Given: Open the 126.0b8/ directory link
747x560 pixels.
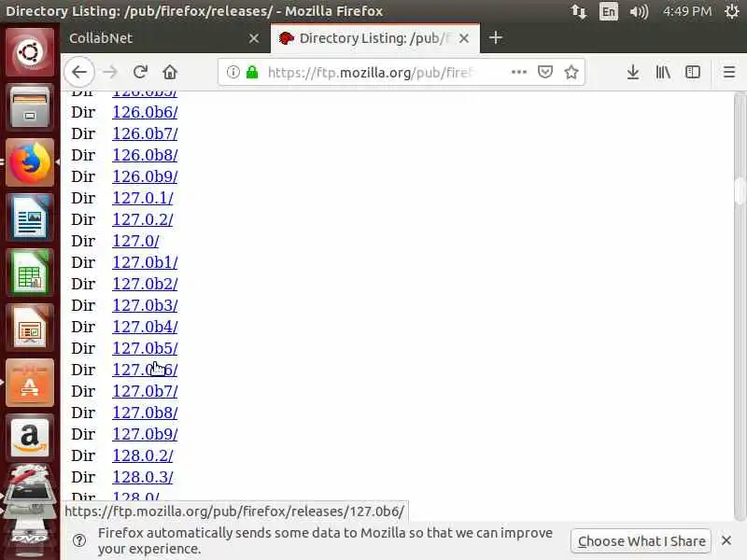Looking at the screenshot, I should pyautogui.click(x=145, y=155).
